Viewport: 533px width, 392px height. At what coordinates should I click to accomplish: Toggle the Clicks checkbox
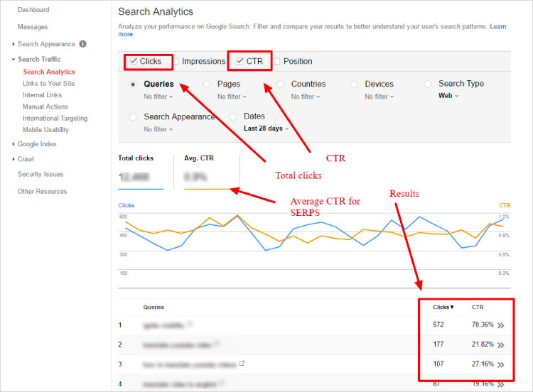click(x=133, y=61)
